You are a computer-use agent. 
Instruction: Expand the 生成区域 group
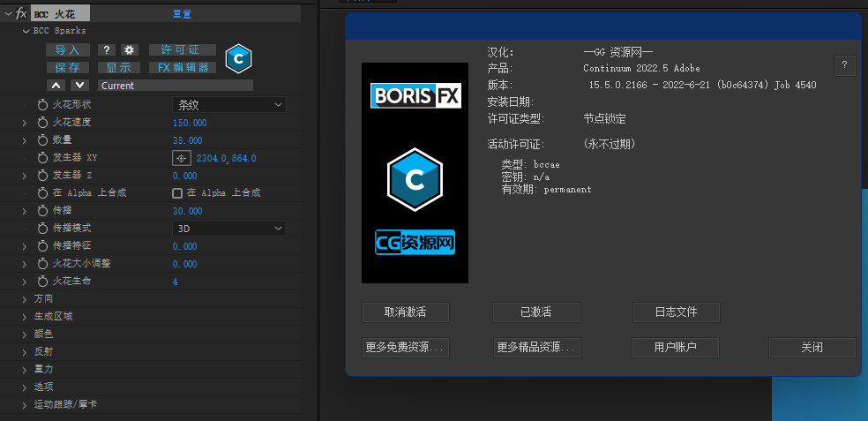[25, 317]
